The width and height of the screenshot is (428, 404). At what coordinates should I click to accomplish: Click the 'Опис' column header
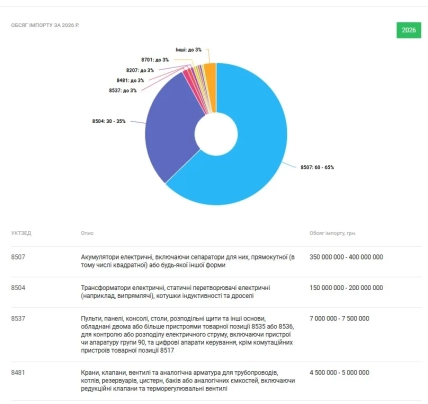tap(87, 233)
